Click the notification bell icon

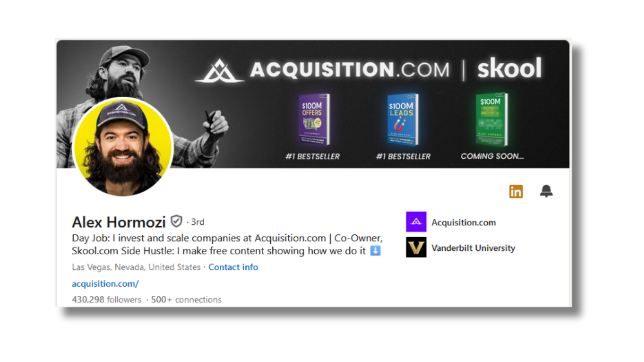546,191
